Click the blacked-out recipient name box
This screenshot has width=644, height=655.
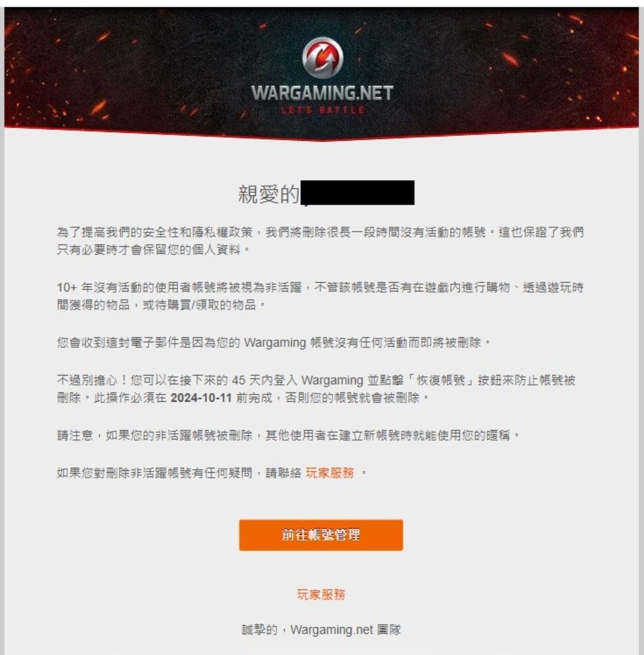click(x=358, y=193)
